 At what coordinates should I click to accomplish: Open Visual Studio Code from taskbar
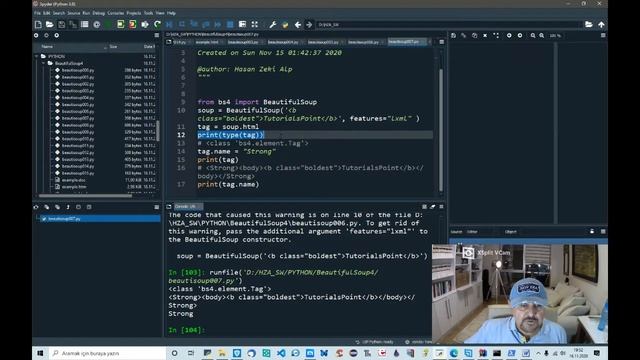point(281,353)
